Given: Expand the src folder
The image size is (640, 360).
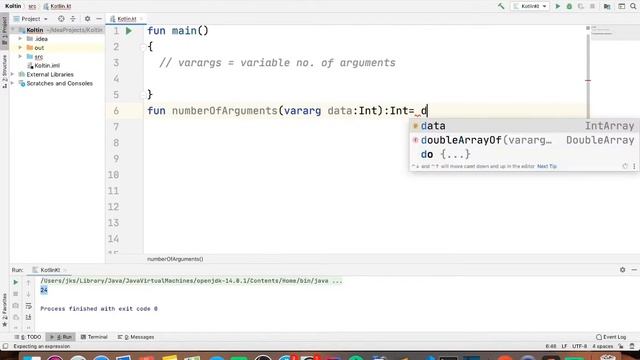Looking at the screenshot, I should [x=20, y=57].
